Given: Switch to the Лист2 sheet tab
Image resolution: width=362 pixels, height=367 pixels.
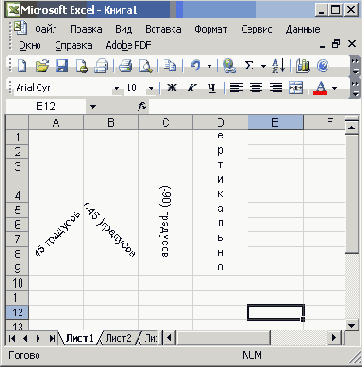Looking at the screenshot, I should (118, 338).
